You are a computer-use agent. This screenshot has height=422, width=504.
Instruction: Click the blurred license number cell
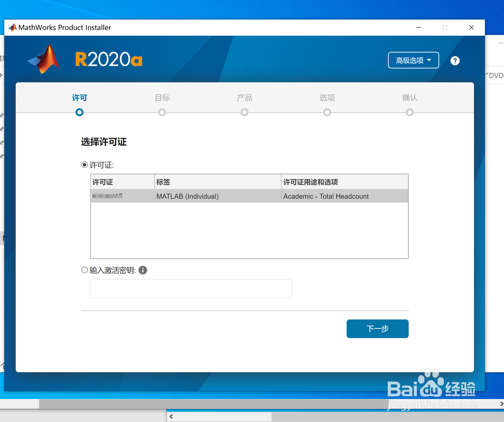122,196
